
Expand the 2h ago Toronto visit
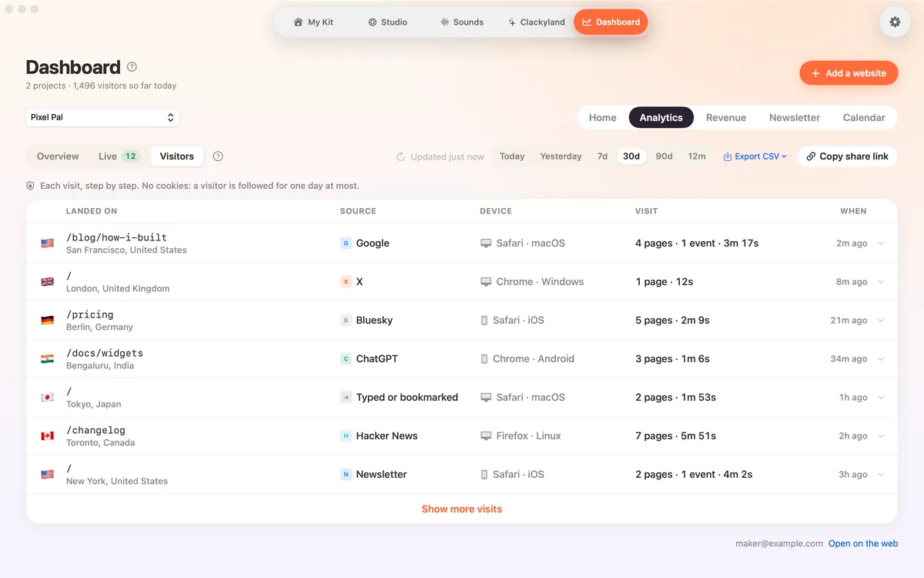click(881, 436)
